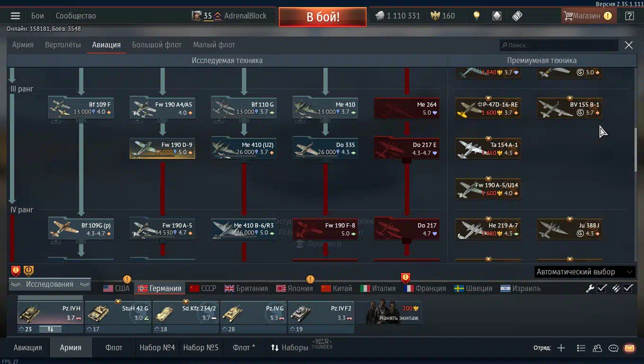The width and height of the screenshot is (644, 364).
Task: Click the plus icon next to Отряд
Action: point(561,348)
